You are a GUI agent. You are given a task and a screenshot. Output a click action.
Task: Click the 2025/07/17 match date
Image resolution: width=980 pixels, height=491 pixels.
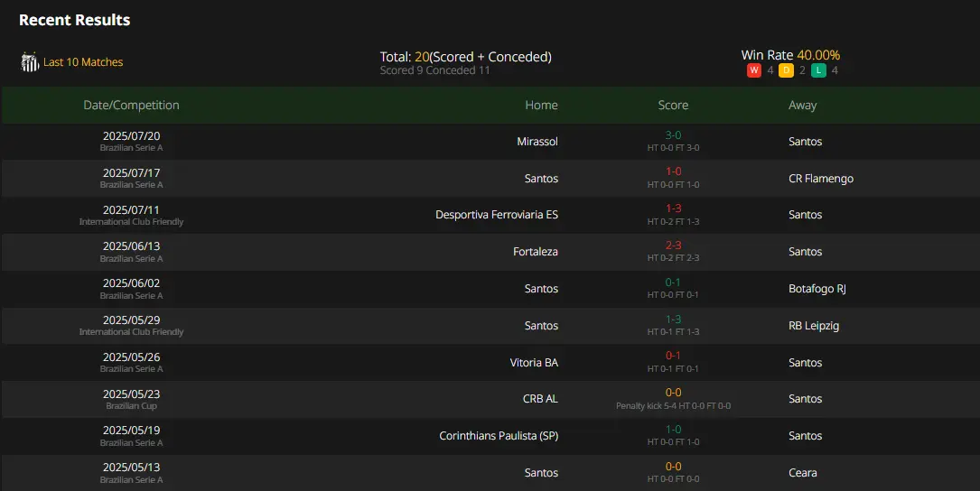click(x=131, y=172)
